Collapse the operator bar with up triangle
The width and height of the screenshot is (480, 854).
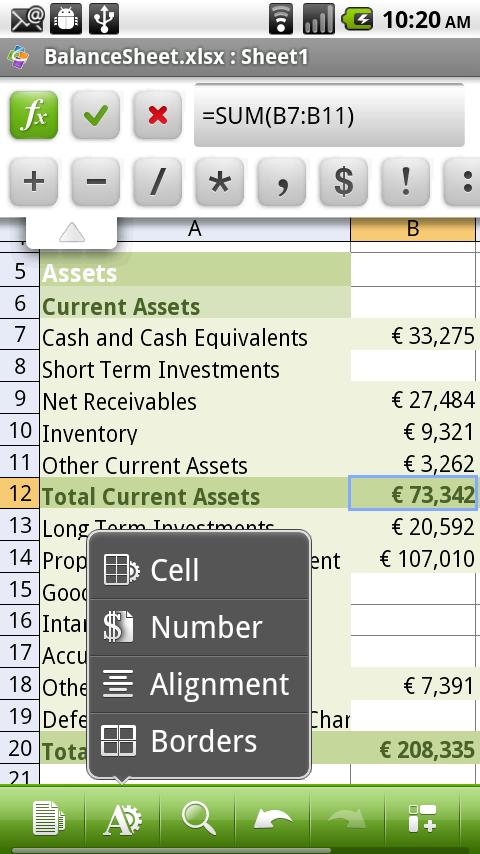(x=71, y=234)
